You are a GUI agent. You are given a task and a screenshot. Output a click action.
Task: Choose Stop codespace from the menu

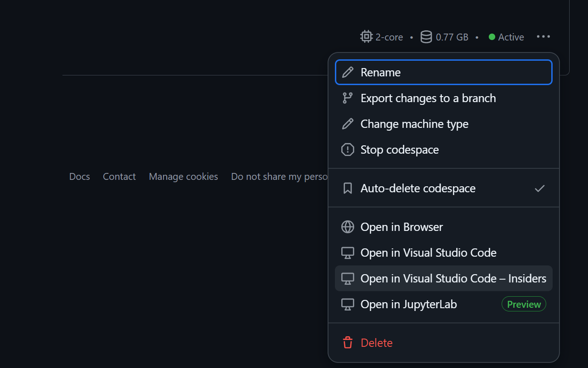coord(400,149)
